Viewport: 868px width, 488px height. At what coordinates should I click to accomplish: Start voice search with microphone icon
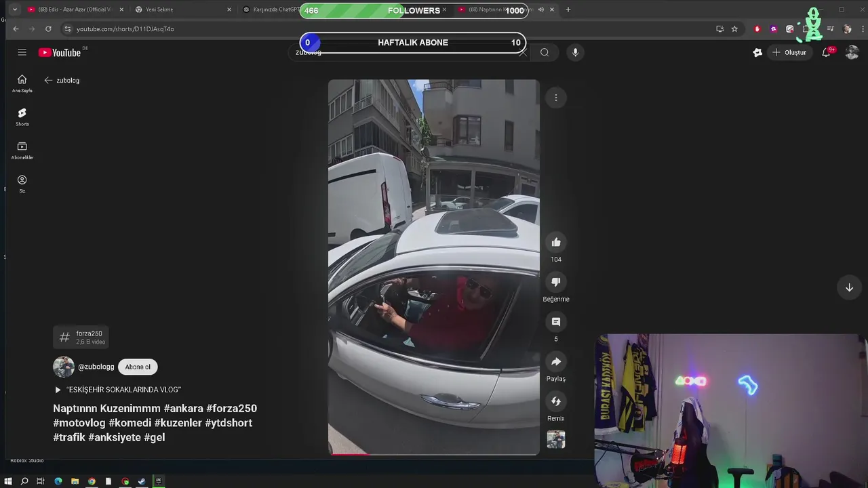click(x=575, y=52)
